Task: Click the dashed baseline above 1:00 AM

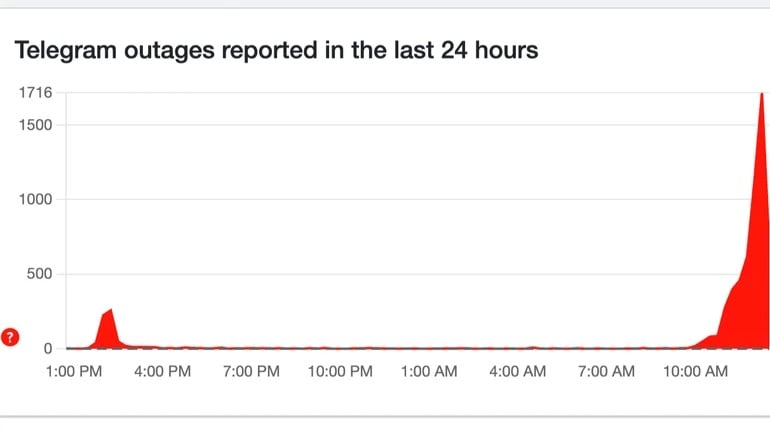Action: tap(429, 348)
